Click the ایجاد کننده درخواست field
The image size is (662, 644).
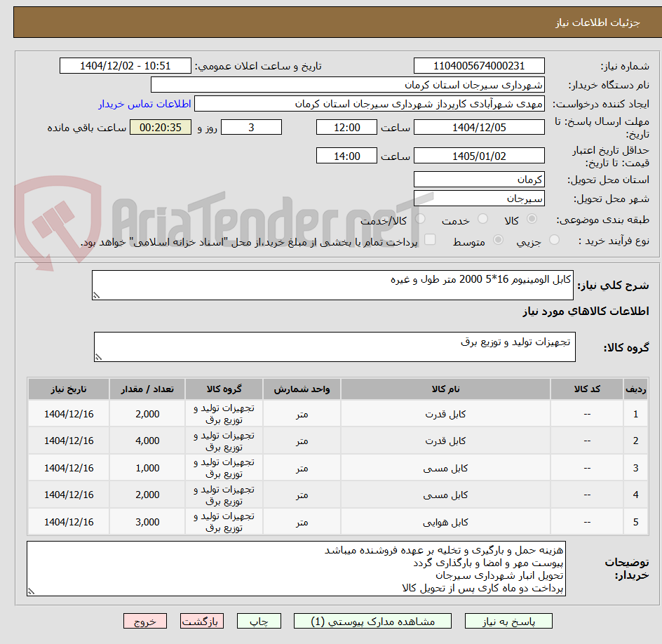370,104
